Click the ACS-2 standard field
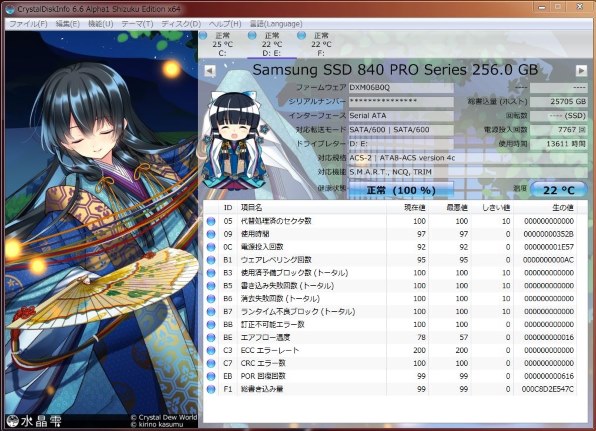 point(468,158)
